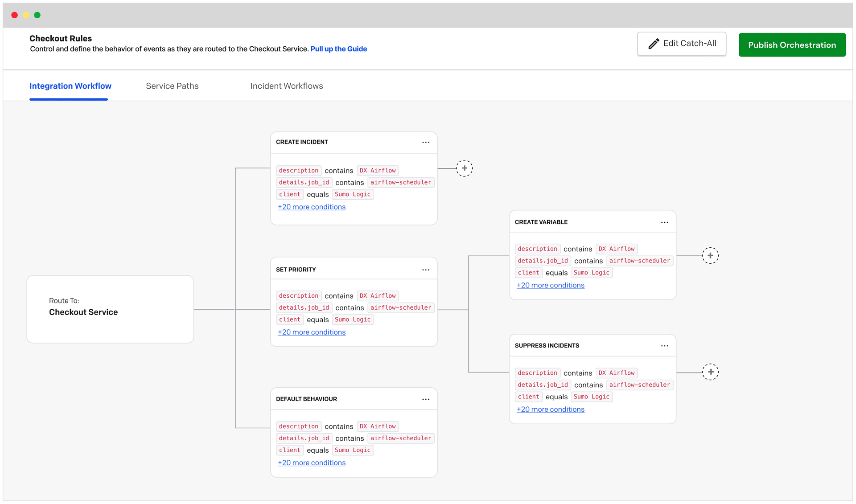Add step after Create Incident node
The height and width of the screenshot is (504, 856).
[x=464, y=168]
